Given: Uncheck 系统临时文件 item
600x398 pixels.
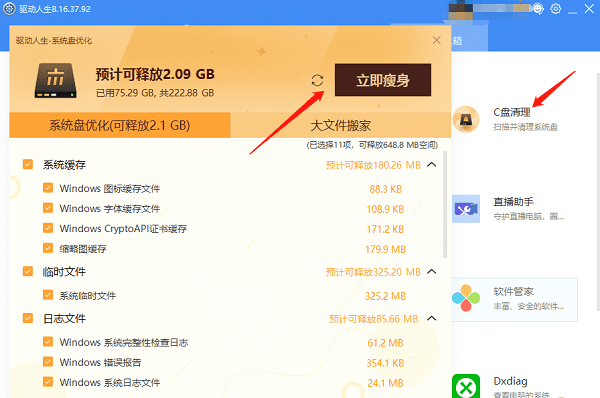Looking at the screenshot, I should point(48,295).
